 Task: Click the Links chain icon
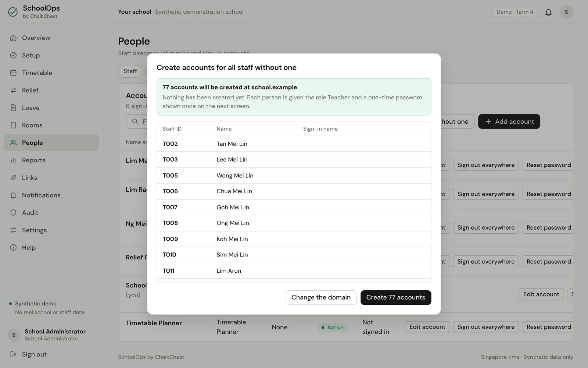point(13,178)
